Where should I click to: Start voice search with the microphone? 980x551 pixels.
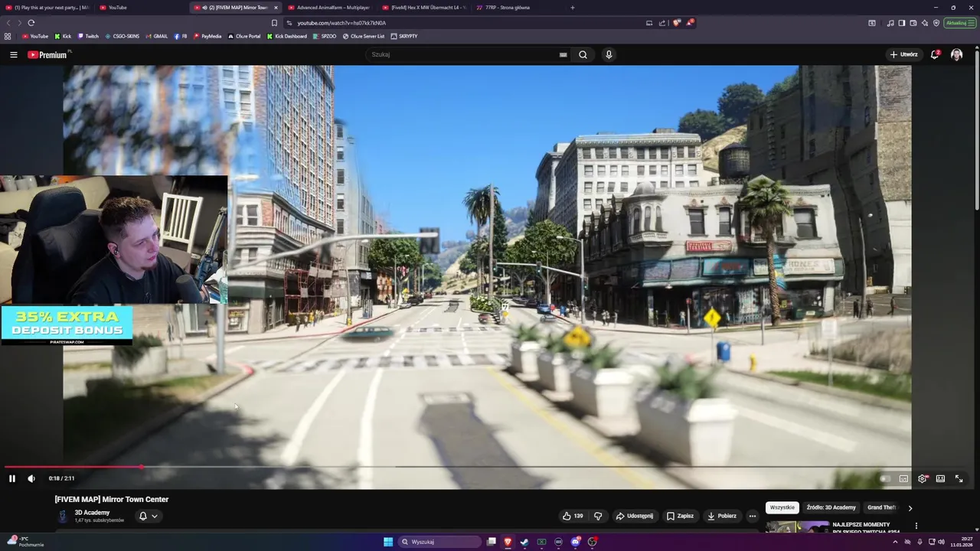[x=609, y=54]
